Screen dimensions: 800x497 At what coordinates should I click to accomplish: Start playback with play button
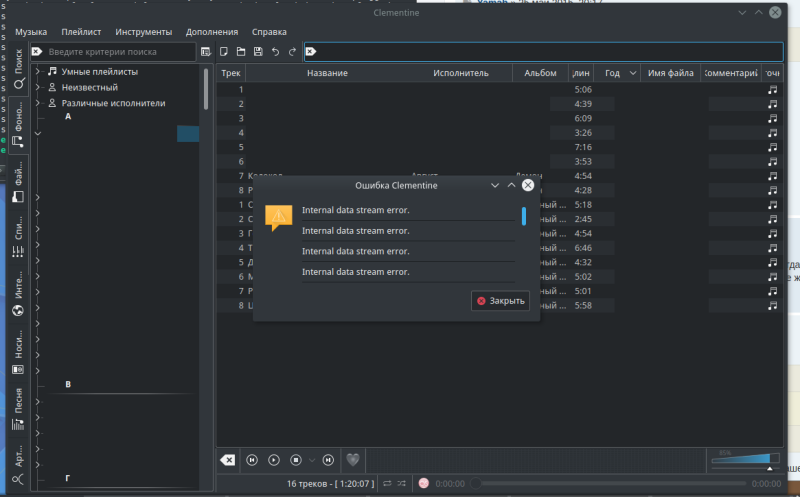click(274, 460)
